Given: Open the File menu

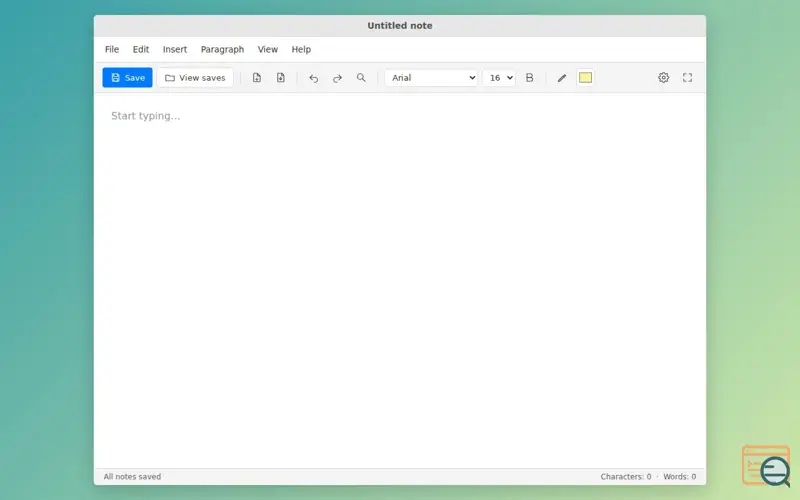Looking at the screenshot, I should click(112, 49).
